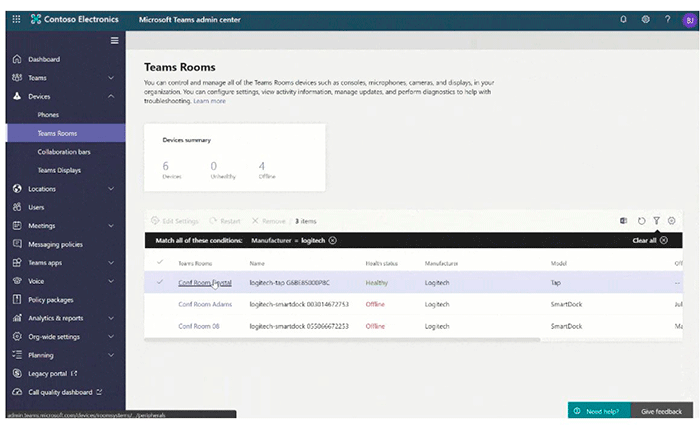Toggle the select-all checkmark in table header
700x426 pixels.
[160, 262]
